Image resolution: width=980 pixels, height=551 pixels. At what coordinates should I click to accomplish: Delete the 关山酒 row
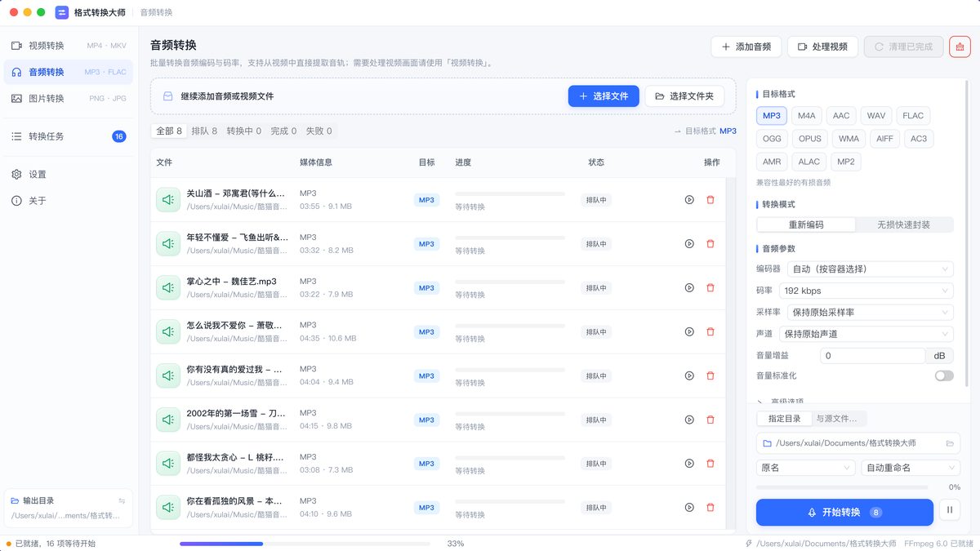(x=710, y=200)
